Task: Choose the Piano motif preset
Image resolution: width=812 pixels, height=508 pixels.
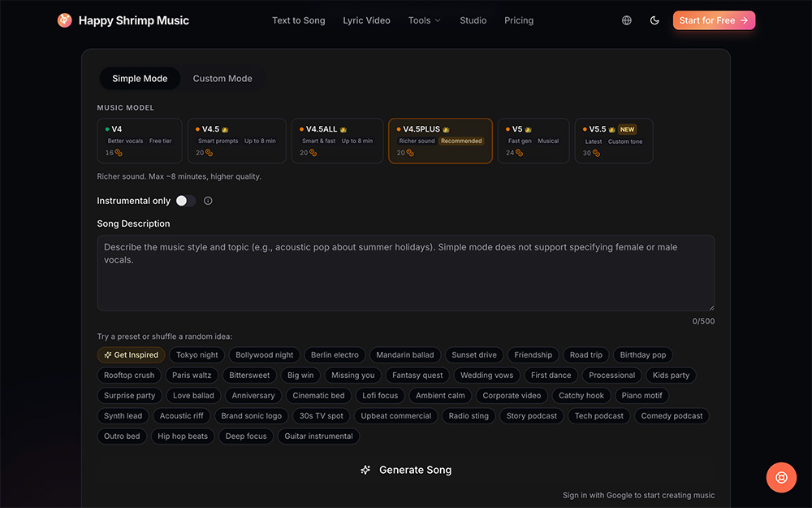Action: (641, 396)
